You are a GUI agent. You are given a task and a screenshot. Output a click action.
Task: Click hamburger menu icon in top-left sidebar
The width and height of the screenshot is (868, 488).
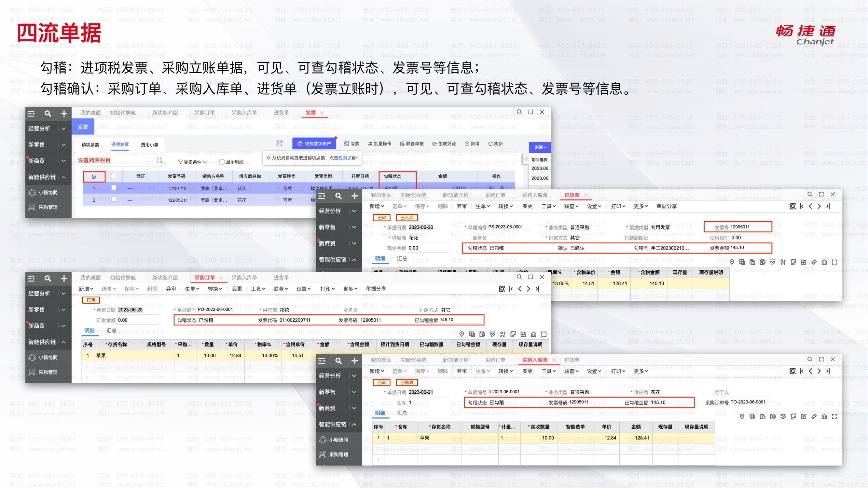click(x=31, y=114)
